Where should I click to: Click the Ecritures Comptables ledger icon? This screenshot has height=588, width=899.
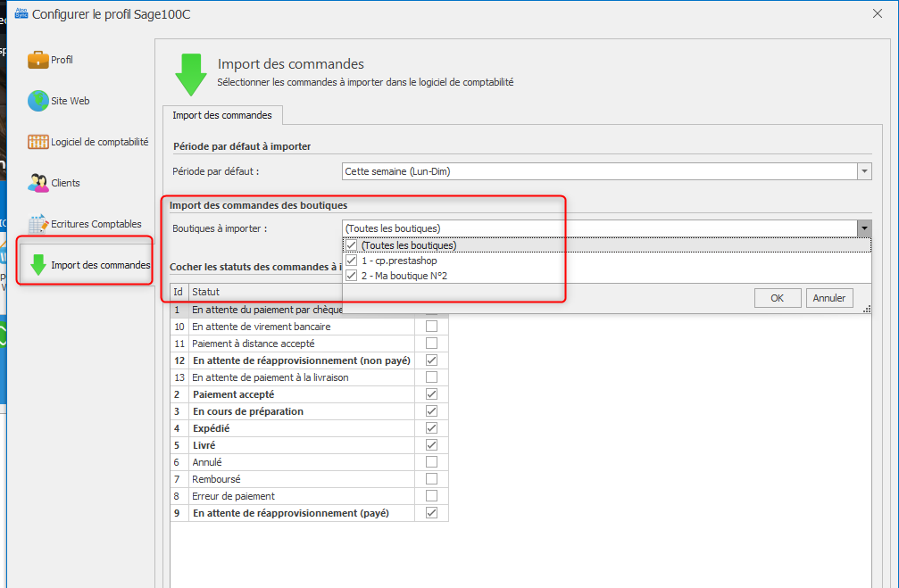[x=37, y=224]
